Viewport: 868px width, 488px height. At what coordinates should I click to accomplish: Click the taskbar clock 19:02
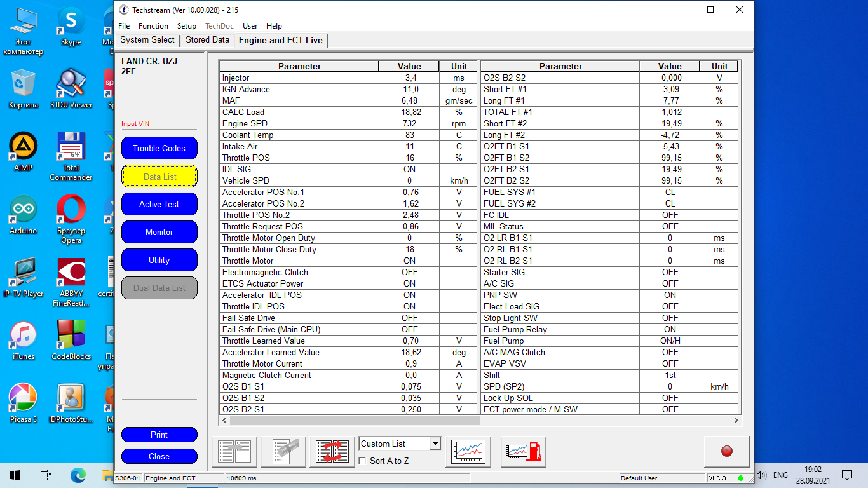click(x=813, y=469)
